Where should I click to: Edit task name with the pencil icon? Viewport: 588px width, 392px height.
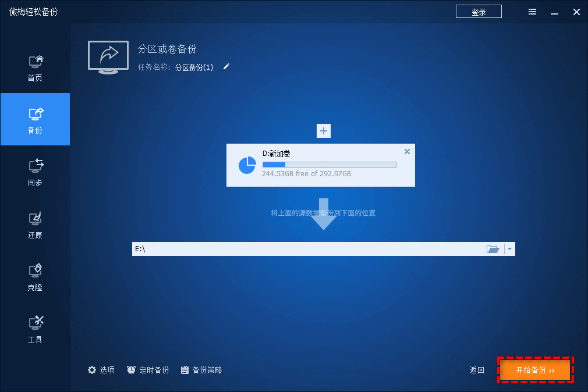pos(226,67)
